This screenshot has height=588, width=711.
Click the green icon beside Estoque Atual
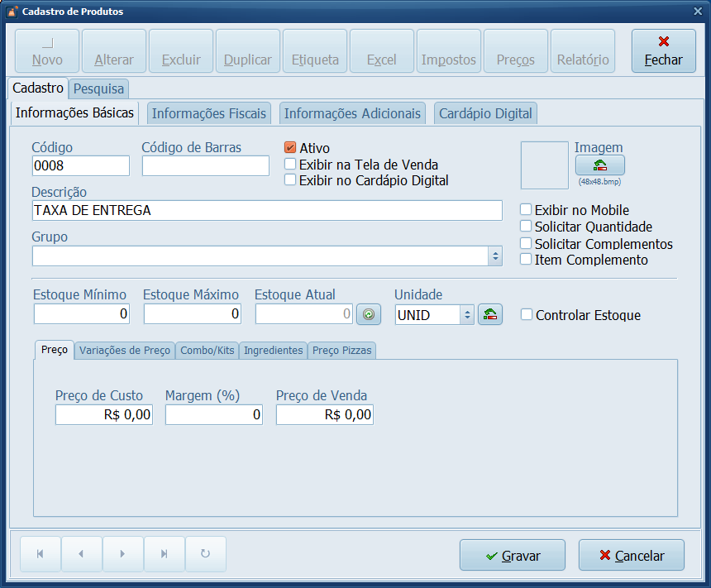click(369, 314)
